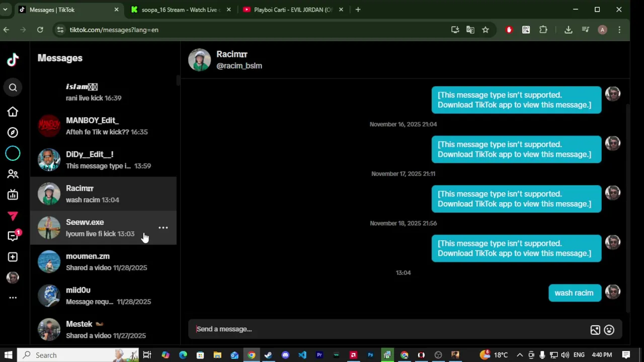The width and height of the screenshot is (644, 362).
Task: Open the miid0u message request
Action: pos(103,296)
